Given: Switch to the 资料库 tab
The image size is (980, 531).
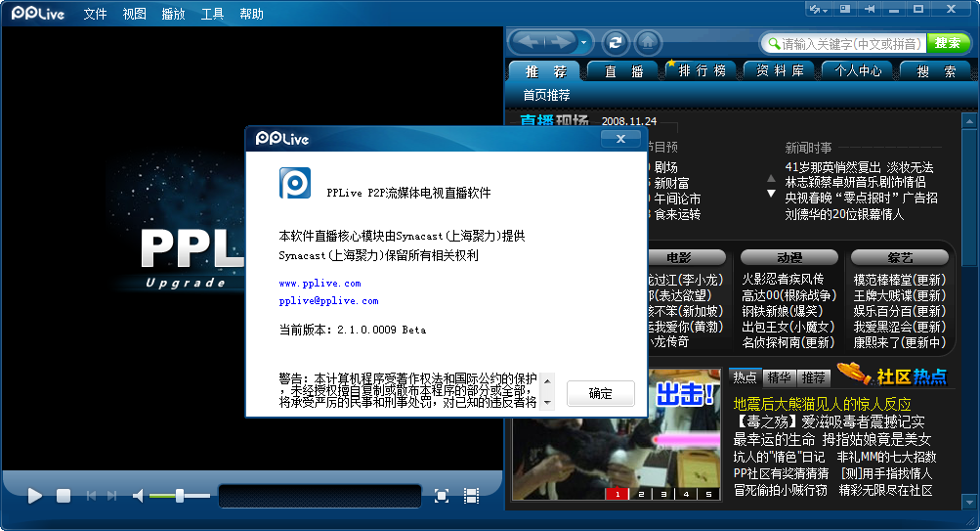Looking at the screenshot, I should coord(780,70).
